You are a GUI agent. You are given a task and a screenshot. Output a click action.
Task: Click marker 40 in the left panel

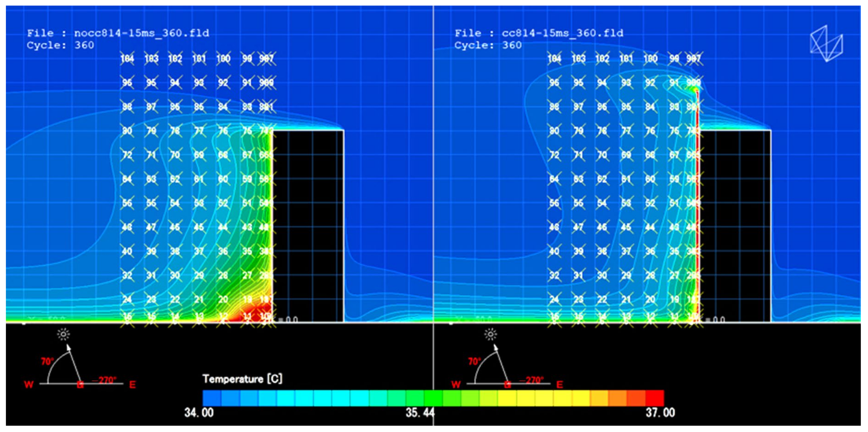(127, 251)
